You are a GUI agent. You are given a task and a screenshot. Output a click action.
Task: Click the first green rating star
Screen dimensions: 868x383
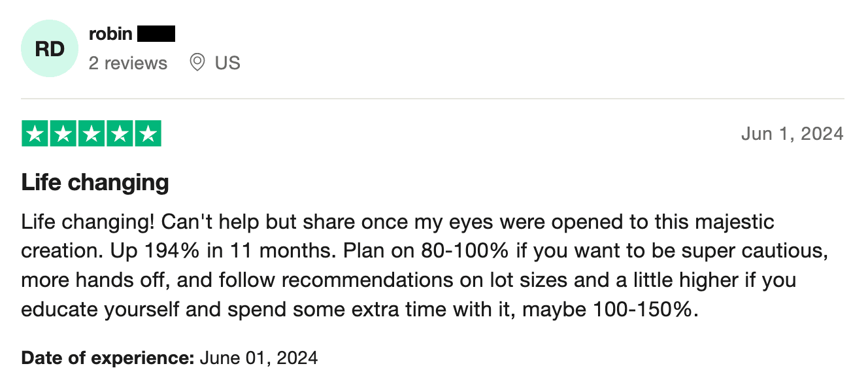[35, 134]
